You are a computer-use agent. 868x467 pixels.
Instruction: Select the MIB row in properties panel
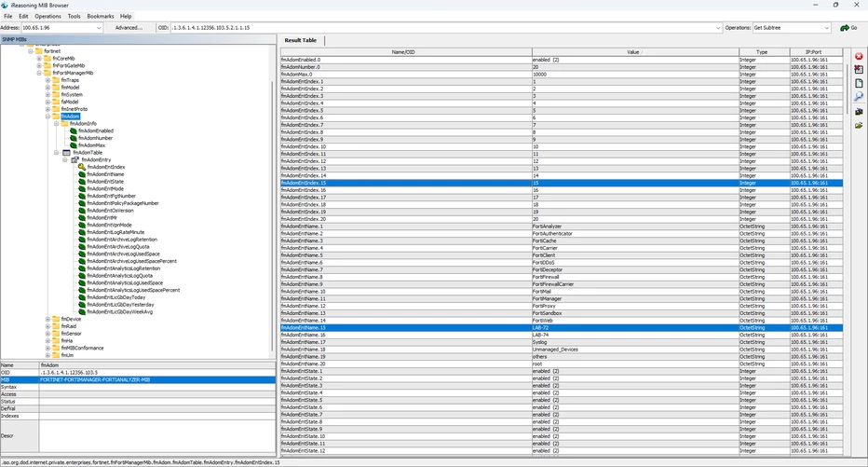pos(138,379)
